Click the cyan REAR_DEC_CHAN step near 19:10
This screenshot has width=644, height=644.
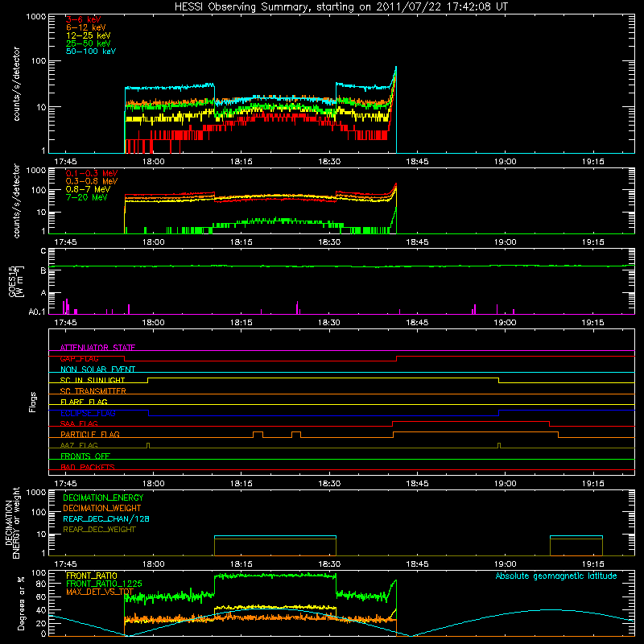tap(576, 536)
